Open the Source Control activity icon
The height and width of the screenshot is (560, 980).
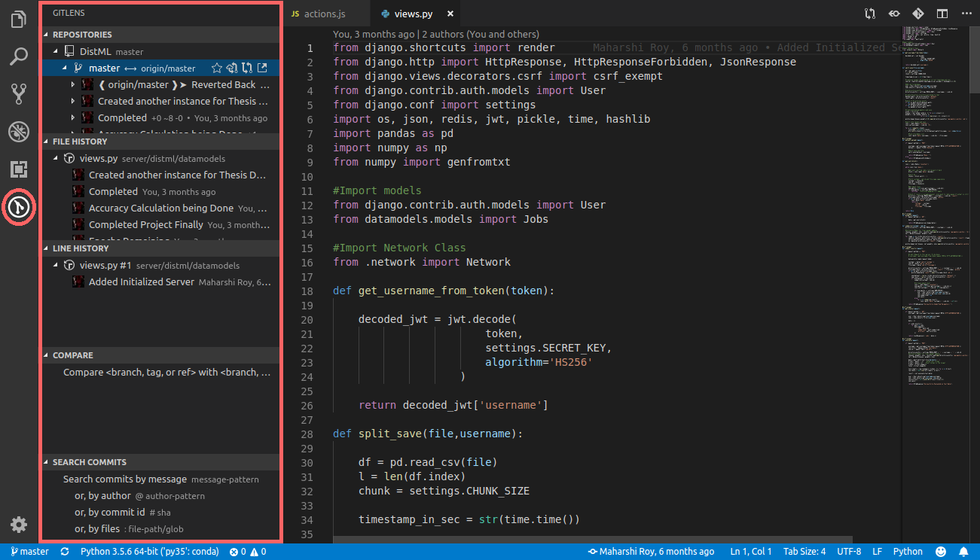tap(19, 93)
